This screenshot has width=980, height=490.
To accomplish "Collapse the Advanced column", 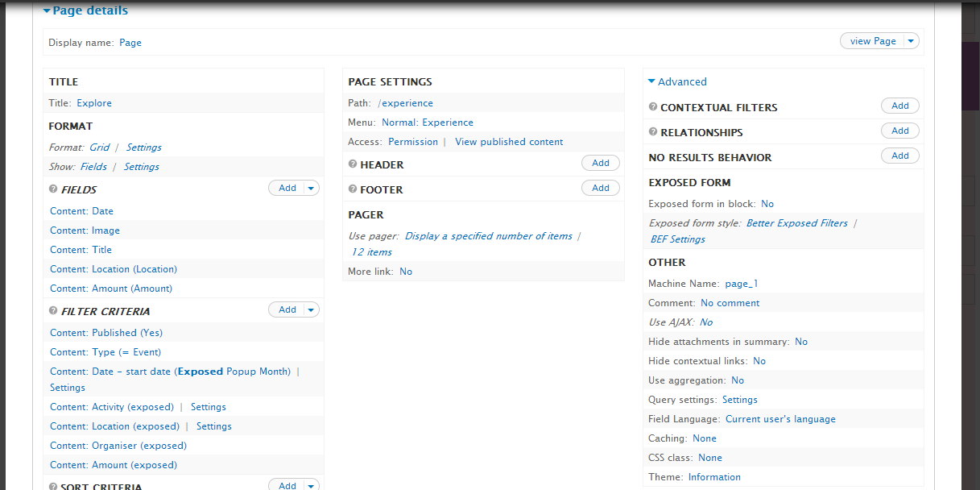I will coord(677,81).
